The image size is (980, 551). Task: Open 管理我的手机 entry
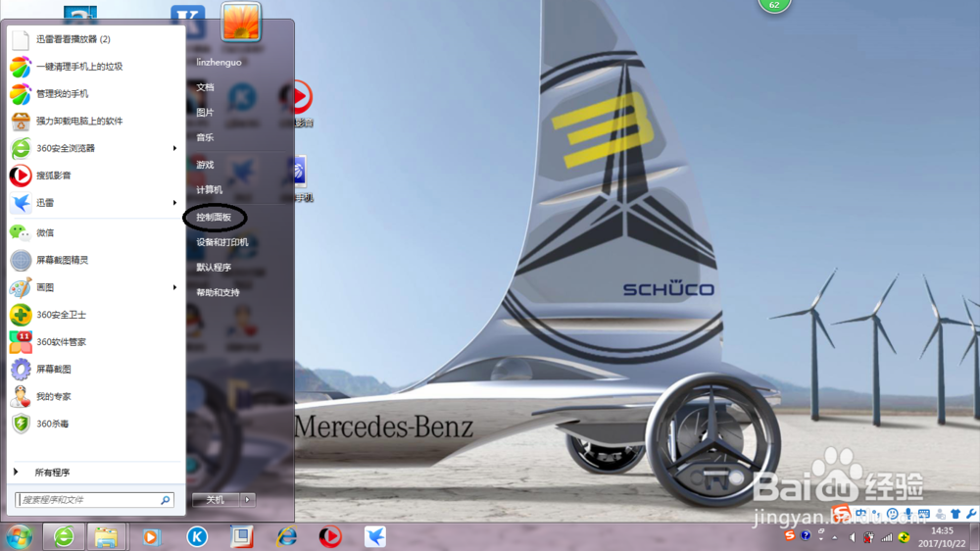[x=94, y=94]
